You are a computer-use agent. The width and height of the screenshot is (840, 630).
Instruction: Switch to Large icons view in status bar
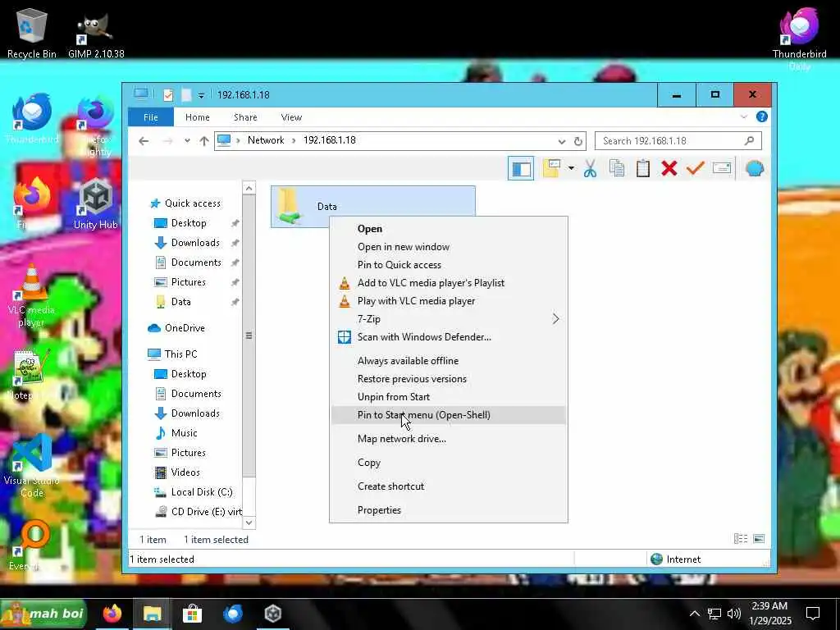click(759, 539)
